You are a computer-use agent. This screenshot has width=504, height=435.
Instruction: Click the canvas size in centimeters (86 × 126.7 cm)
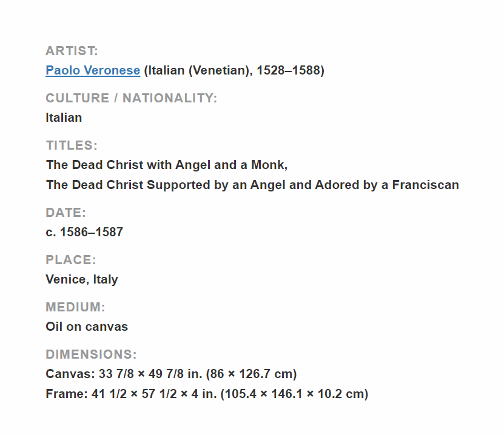(251, 374)
